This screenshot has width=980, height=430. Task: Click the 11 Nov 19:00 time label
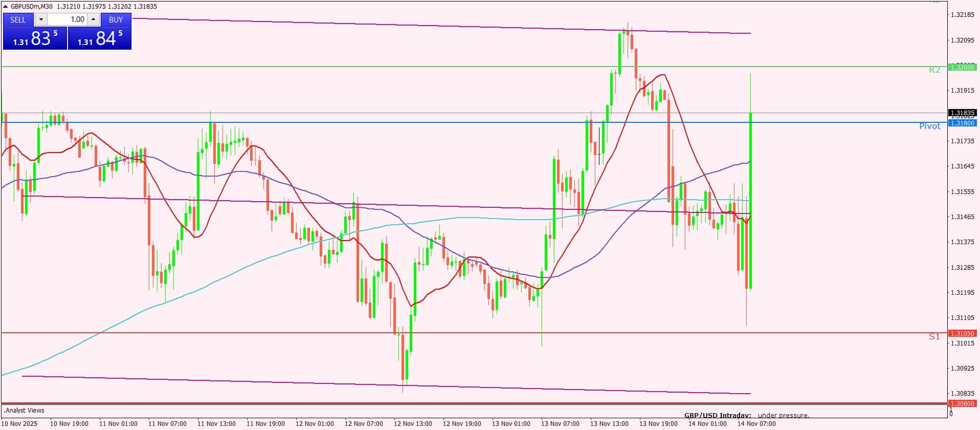tap(265, 424)
